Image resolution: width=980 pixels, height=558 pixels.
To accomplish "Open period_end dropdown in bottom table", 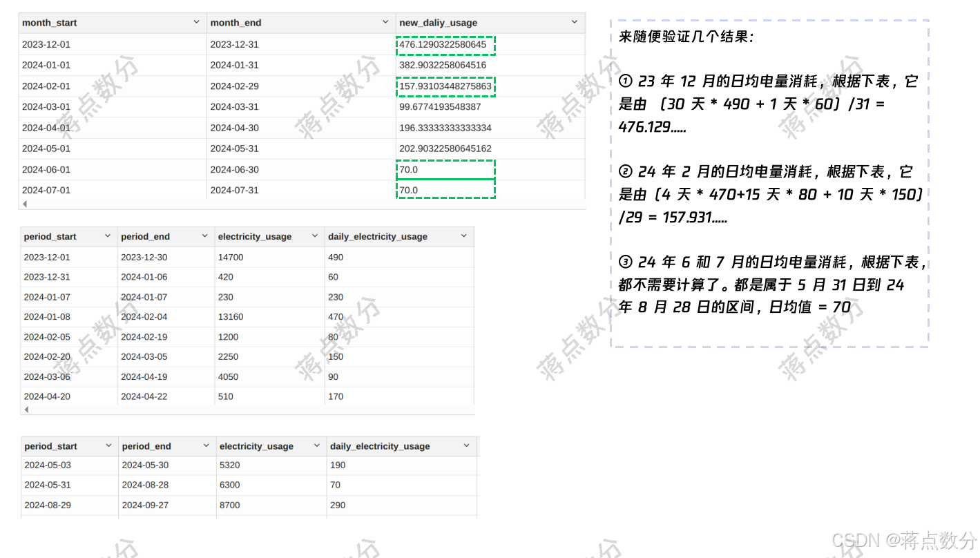I will click(x=206, y=446).
